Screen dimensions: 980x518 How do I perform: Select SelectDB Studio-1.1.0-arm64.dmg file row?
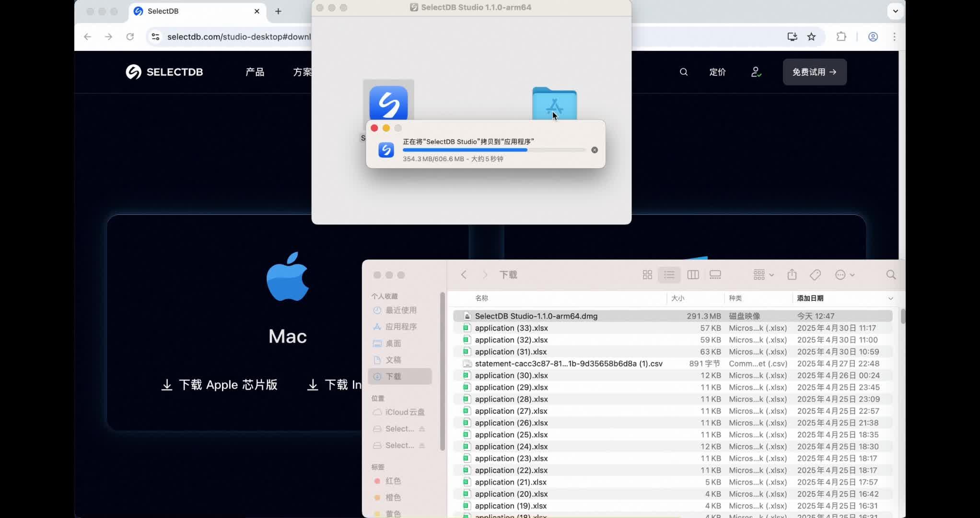pyautogui.click(x=673, y=316)
